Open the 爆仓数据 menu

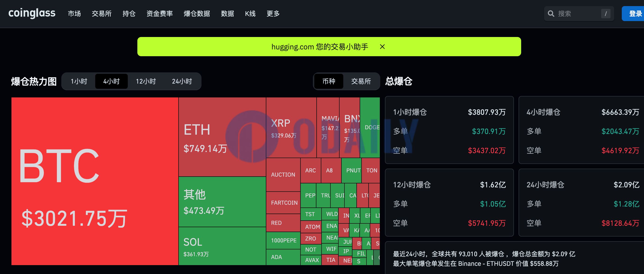[197, 14]
